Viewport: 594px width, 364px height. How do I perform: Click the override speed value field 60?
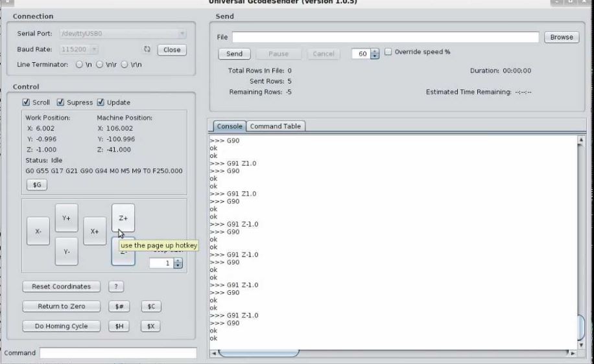point(361,54)
